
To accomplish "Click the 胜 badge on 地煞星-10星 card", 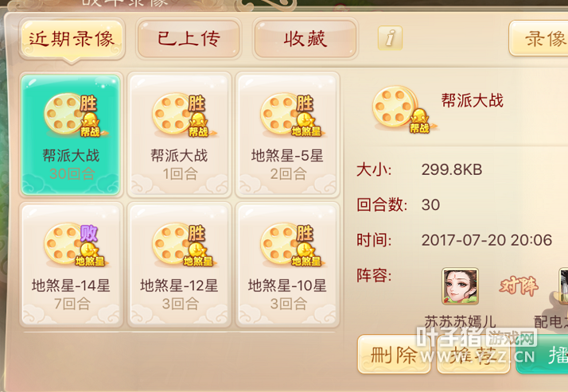I will point(305,234).
